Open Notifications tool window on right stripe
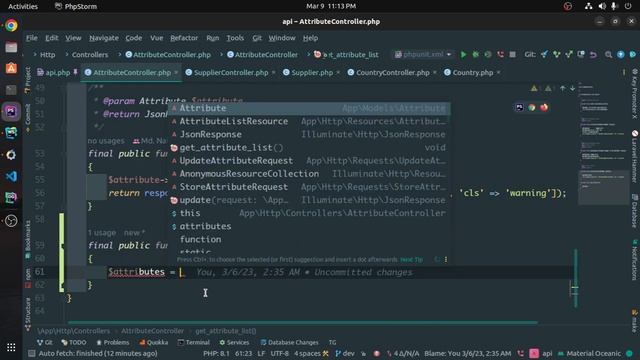This screenshot has height=360, width=640. (635, 260)
